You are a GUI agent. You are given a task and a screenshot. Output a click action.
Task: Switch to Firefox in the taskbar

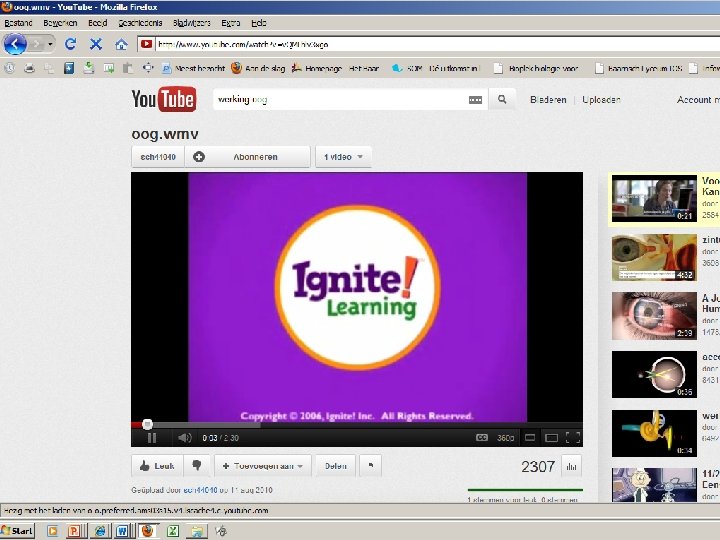[148, 531]
